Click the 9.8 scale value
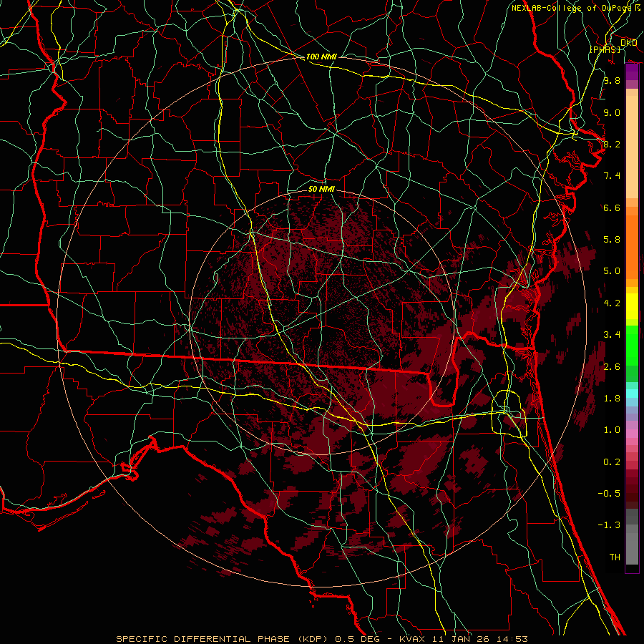 click(x=611, y=81)
